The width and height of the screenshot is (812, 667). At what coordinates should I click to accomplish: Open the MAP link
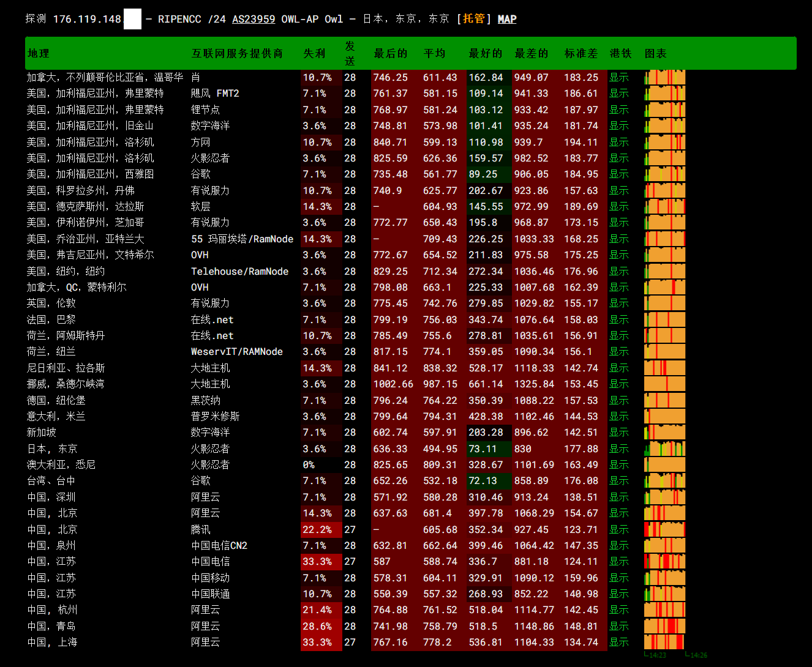pyautogui.click(x=507, y=19)
